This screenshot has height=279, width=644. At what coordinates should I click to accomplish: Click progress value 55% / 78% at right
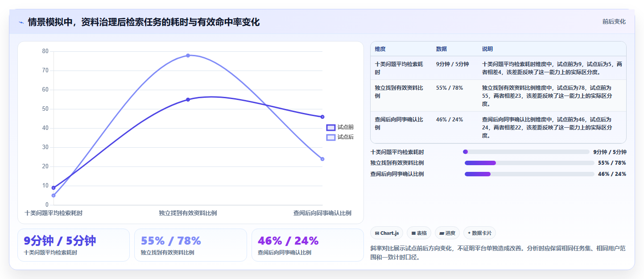pyautogui.click(x=612, y=163)
